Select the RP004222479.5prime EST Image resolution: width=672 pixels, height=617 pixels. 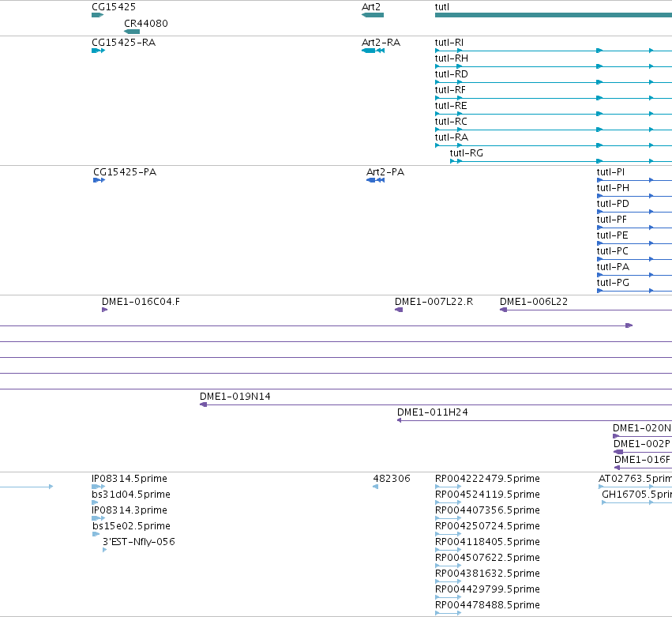(x=449, y=487)
